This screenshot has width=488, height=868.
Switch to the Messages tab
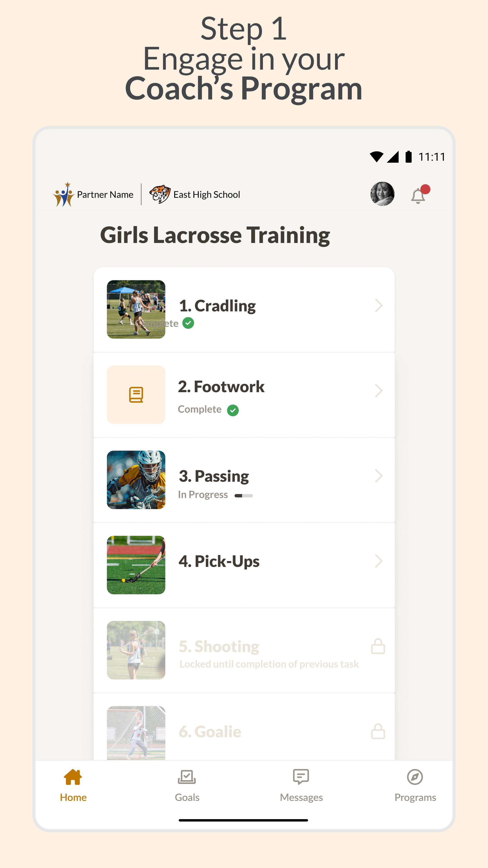click(x=301, y=786)
